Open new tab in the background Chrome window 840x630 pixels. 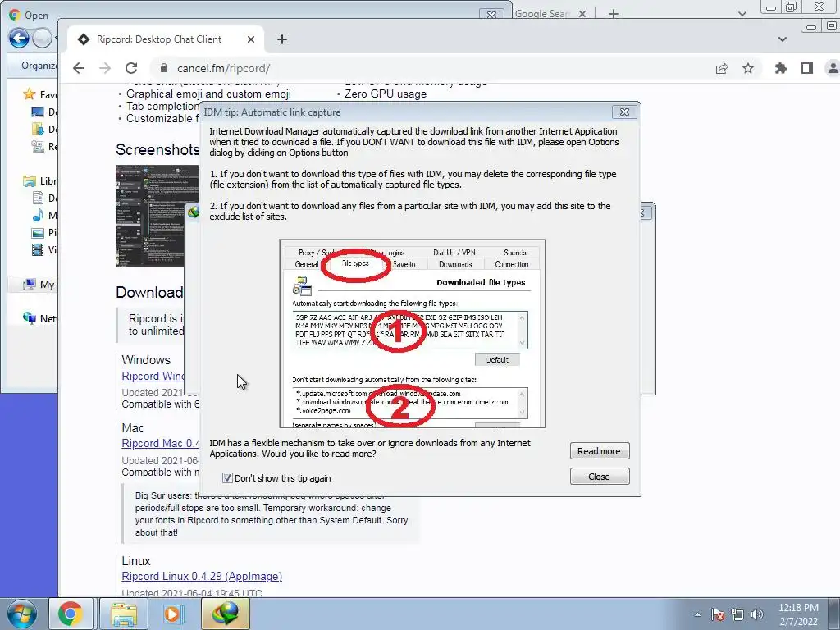(x=614, y=14)
